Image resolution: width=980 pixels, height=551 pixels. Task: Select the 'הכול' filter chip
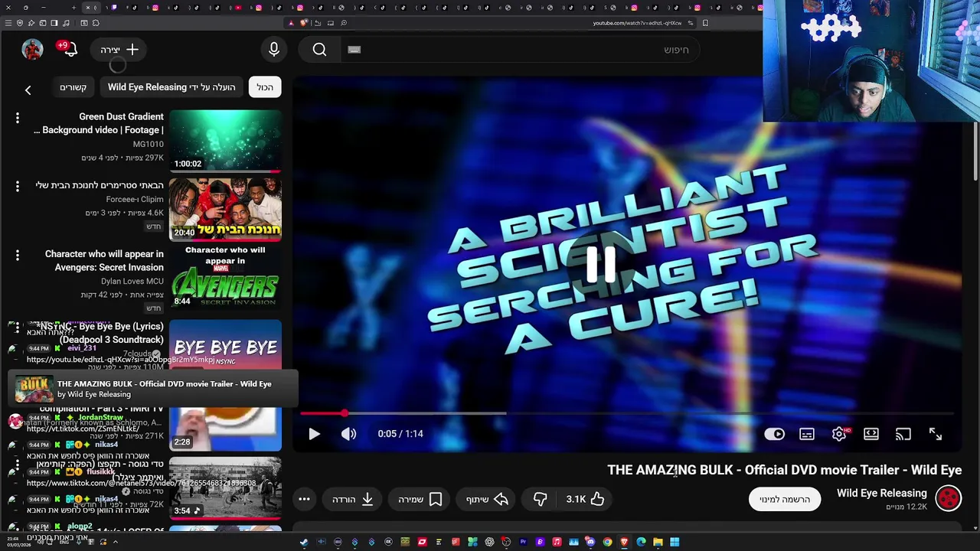pyautogui.click(x=265, y=87)
